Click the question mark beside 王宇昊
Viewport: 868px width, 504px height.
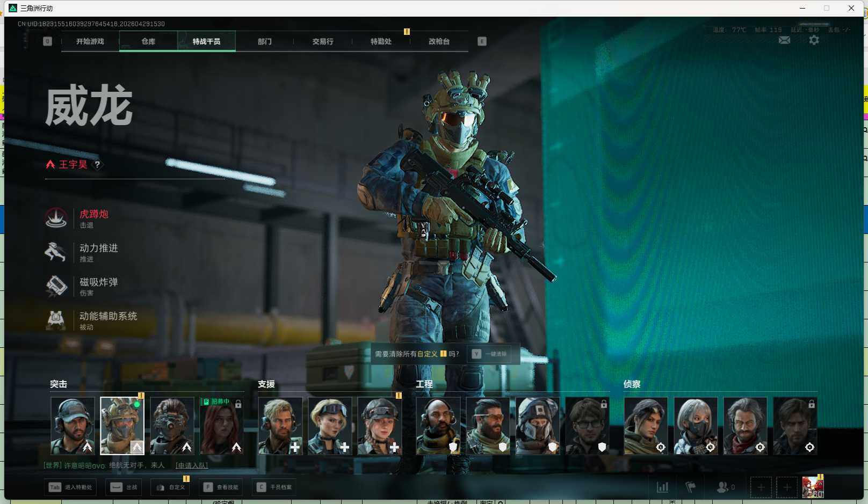point(97,165)
